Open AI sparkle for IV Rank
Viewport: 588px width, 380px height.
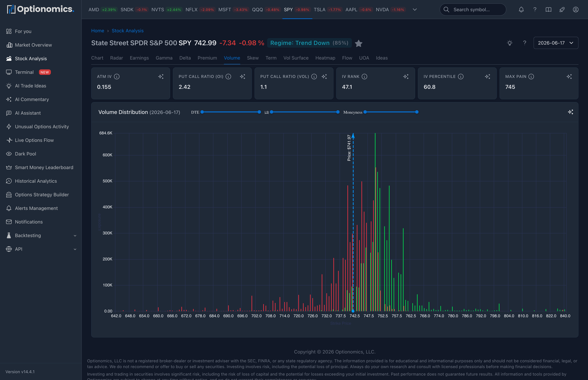(x=406, y=77)
